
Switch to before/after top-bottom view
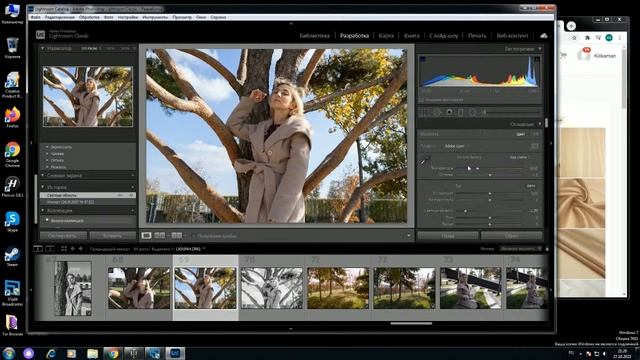pyautogui.click(x=177, y=236)
